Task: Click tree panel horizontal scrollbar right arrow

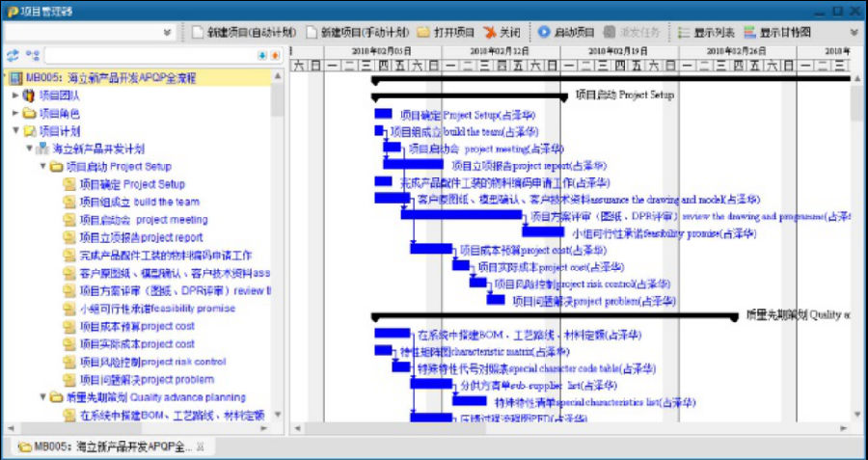Action: [x=263, y=428]
